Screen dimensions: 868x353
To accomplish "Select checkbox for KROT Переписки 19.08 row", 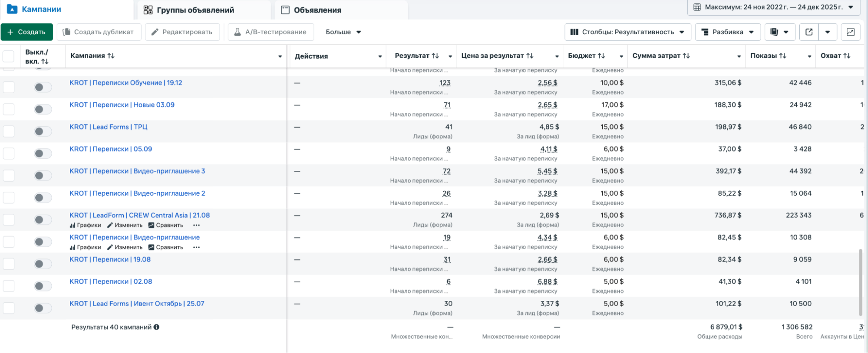I will [9, 264].
